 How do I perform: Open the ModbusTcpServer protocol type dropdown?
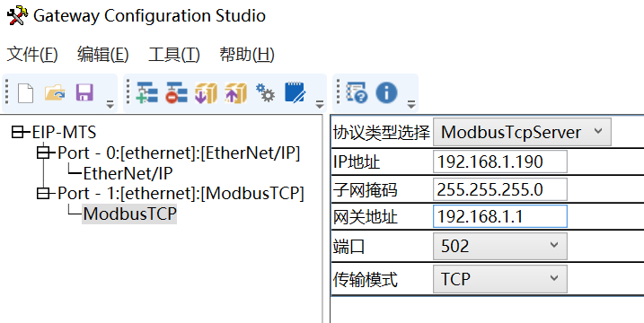[522, 132]
